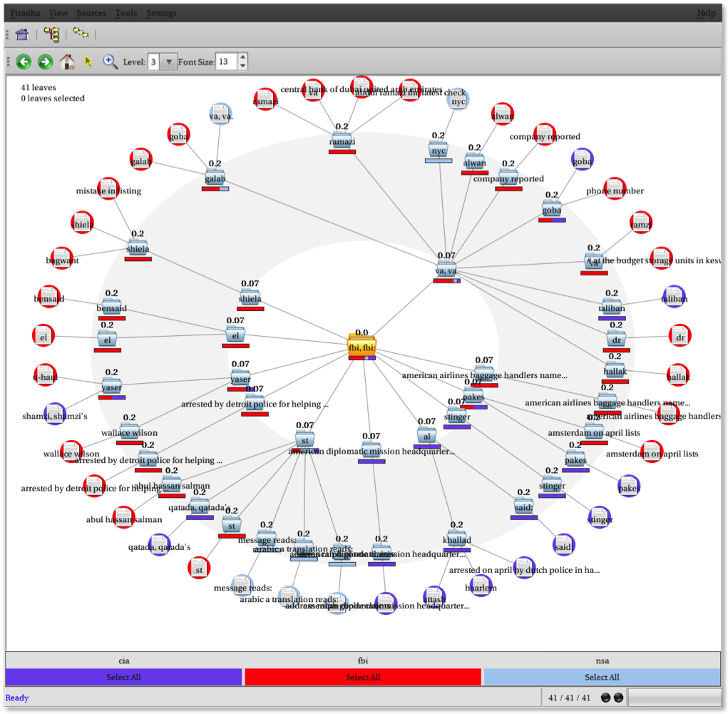Click the el folder labeled 0.07

[235, 335]
